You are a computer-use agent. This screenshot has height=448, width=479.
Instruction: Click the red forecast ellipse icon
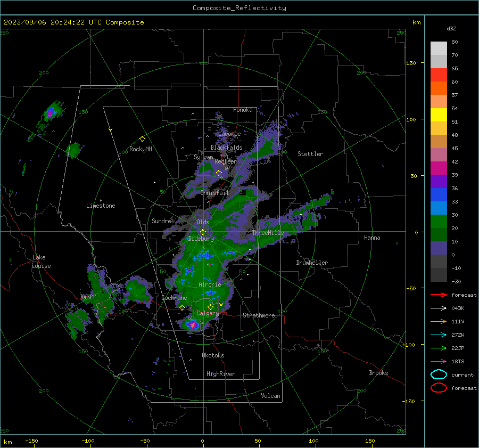[x=439, y=388]
